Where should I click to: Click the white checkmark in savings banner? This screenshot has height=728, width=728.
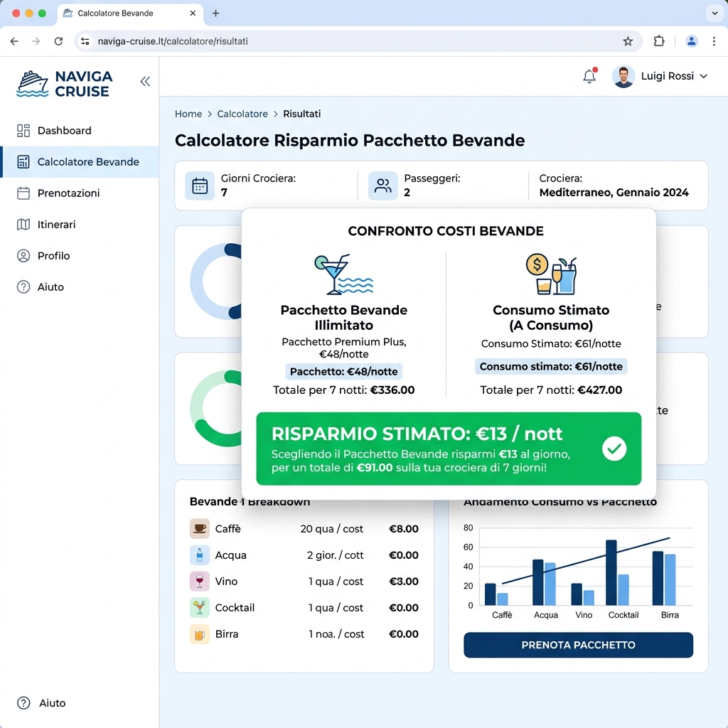pos(614,449)
